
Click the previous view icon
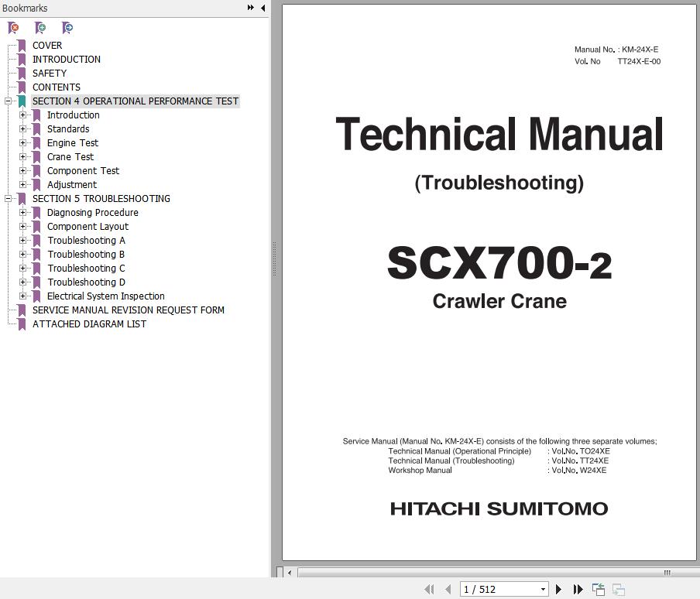599,590
